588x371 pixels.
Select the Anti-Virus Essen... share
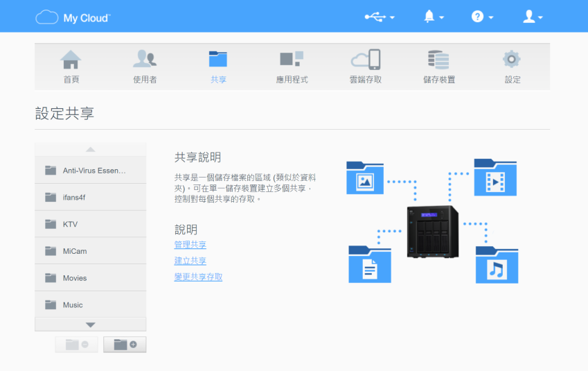[x=90, y=171]
